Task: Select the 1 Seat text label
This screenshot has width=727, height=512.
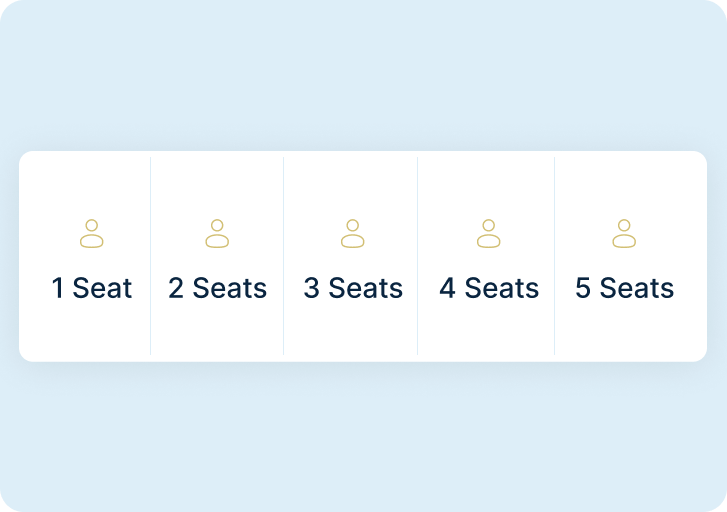Action: (92, 288)
